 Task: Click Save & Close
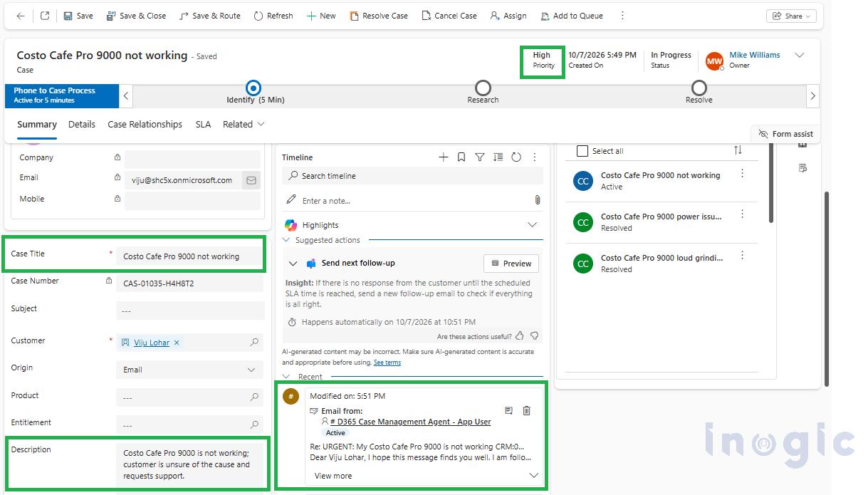click(x=136, y=16)
